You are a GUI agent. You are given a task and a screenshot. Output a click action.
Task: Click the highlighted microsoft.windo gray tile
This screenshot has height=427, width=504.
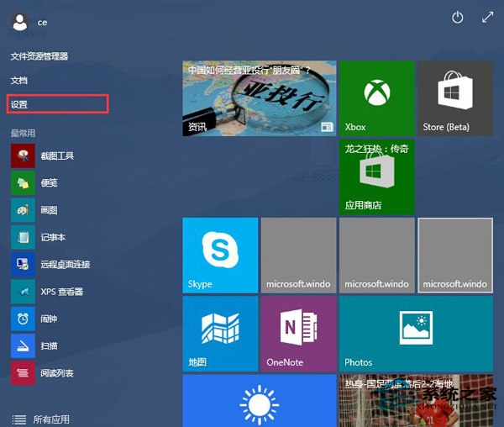point(455,256)
